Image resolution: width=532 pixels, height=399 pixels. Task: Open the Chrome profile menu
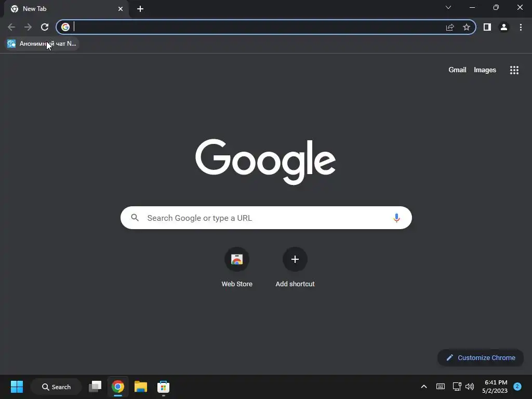504,27
